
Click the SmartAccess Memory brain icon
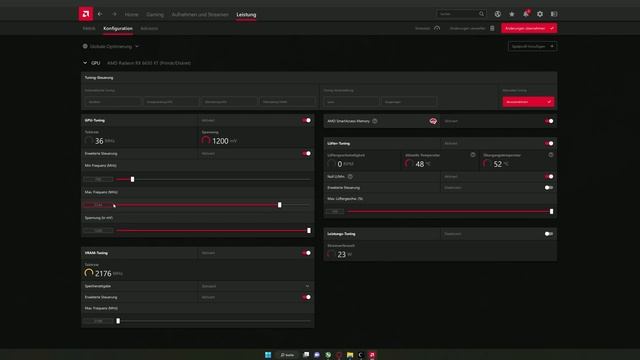click(433, 121)
